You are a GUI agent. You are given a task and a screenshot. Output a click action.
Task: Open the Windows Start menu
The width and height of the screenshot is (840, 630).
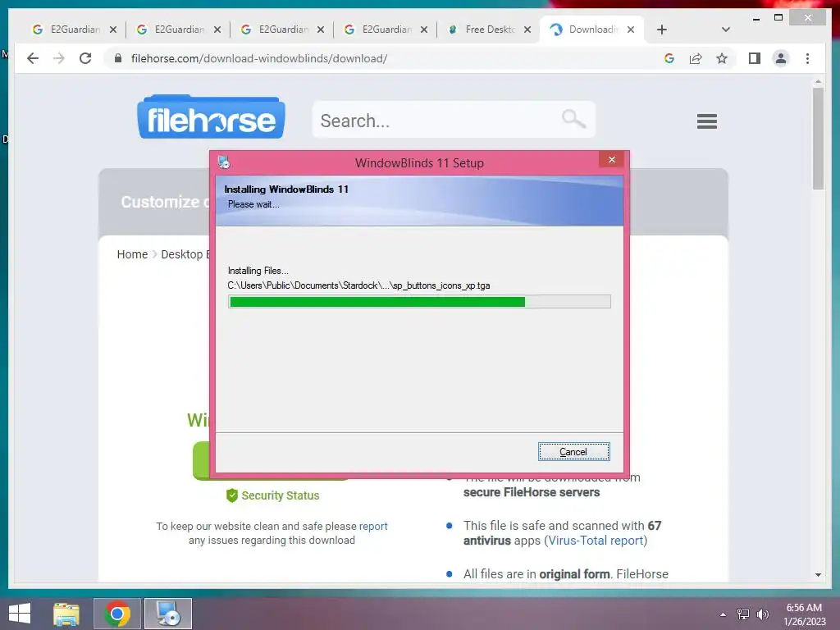coord(20,614)
